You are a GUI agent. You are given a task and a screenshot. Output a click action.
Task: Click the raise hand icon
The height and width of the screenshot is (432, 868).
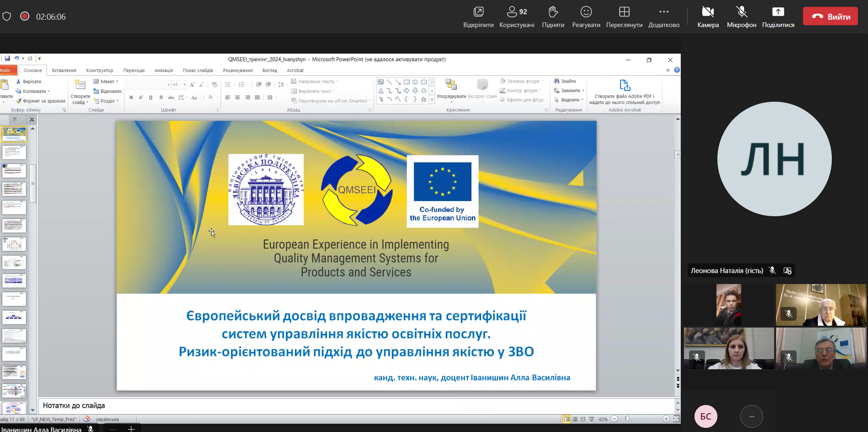tap(553, 12)
